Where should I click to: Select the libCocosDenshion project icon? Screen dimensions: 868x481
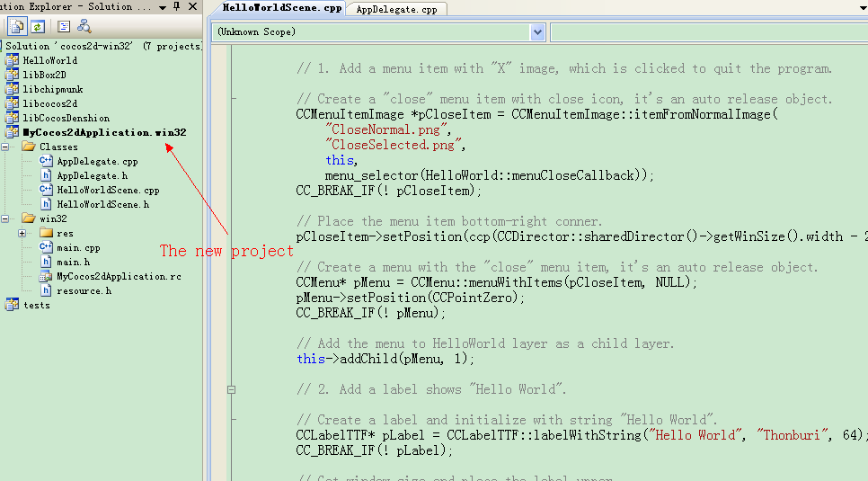point(13,118)
